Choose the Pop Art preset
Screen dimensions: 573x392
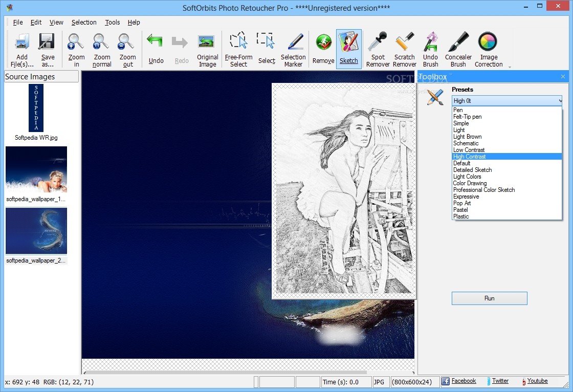(x=507, y=203)
